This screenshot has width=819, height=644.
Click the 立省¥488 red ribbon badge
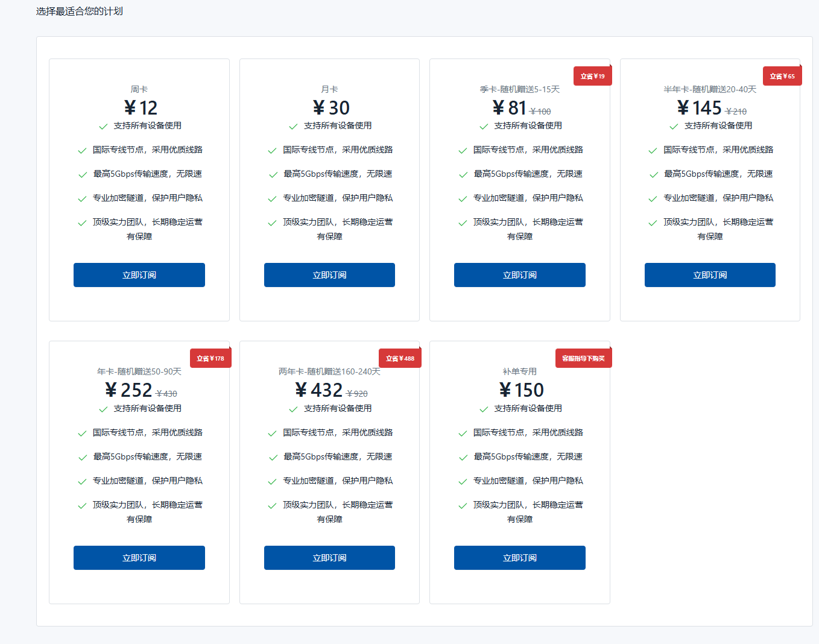[x=400, y=358]
